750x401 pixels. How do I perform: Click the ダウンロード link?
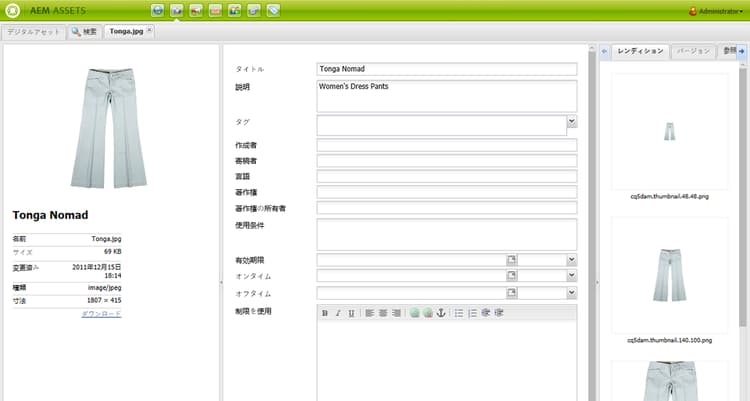[x=101, y=314]
